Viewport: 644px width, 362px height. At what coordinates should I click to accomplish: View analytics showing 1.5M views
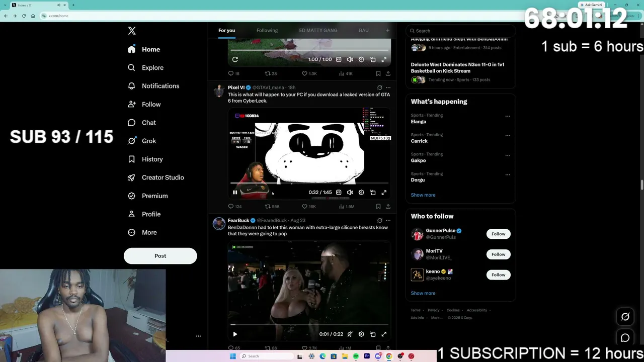(x=347, y=206)
